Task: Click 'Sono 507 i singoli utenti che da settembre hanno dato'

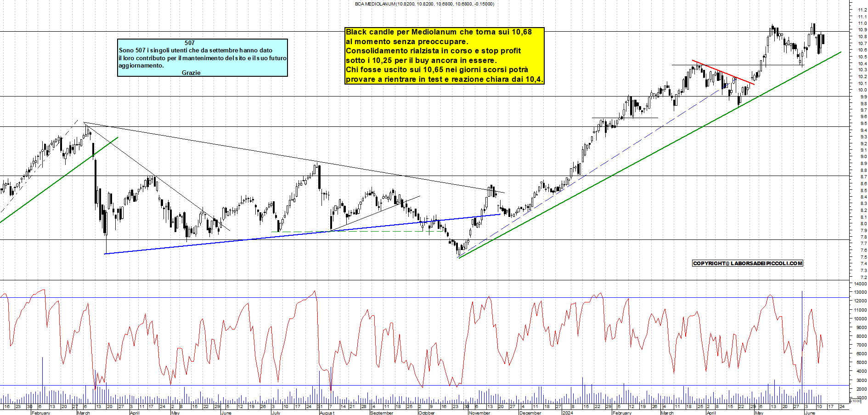Action: (196, 50)
